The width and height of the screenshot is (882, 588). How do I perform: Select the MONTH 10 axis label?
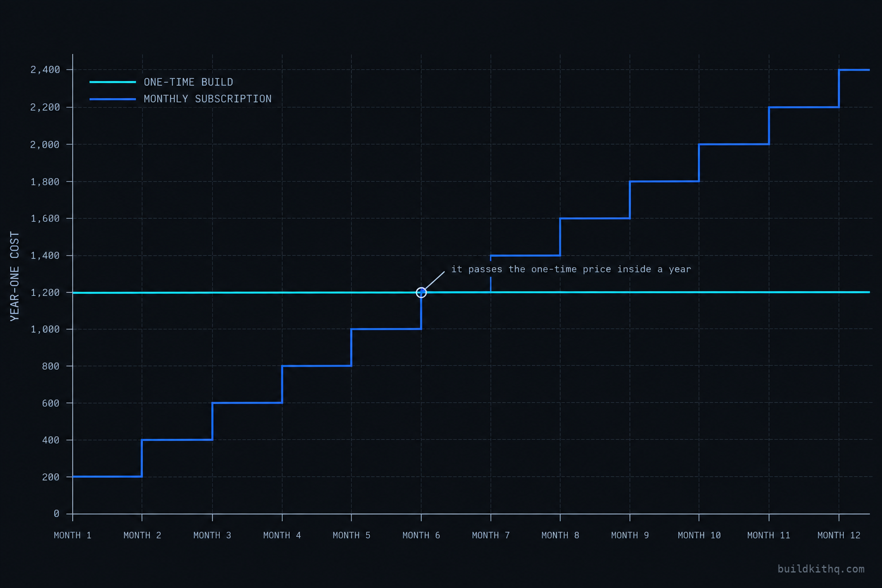(x=699, y=535)
